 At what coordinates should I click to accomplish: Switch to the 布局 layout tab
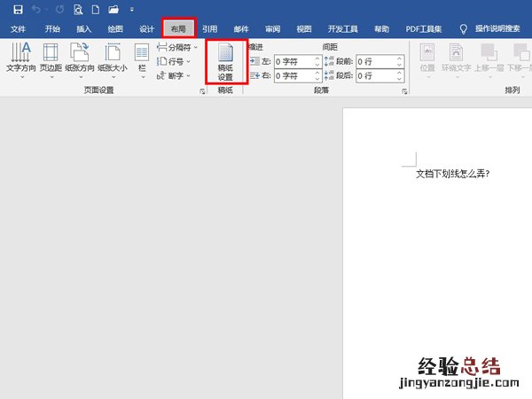pyautogui.click(x=178, y=28)
